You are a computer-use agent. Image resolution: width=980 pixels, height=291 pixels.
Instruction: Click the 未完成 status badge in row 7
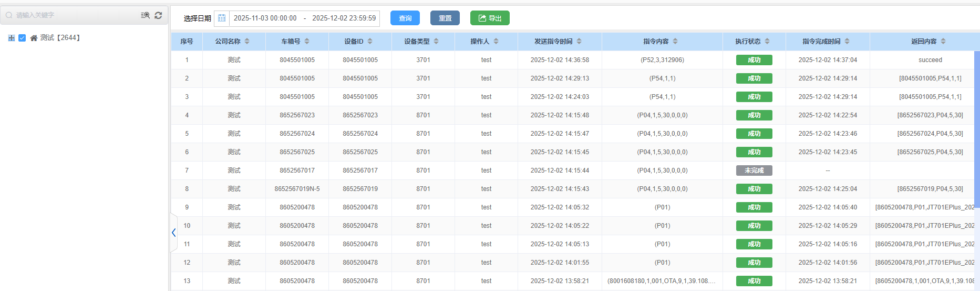coord(754,170)
